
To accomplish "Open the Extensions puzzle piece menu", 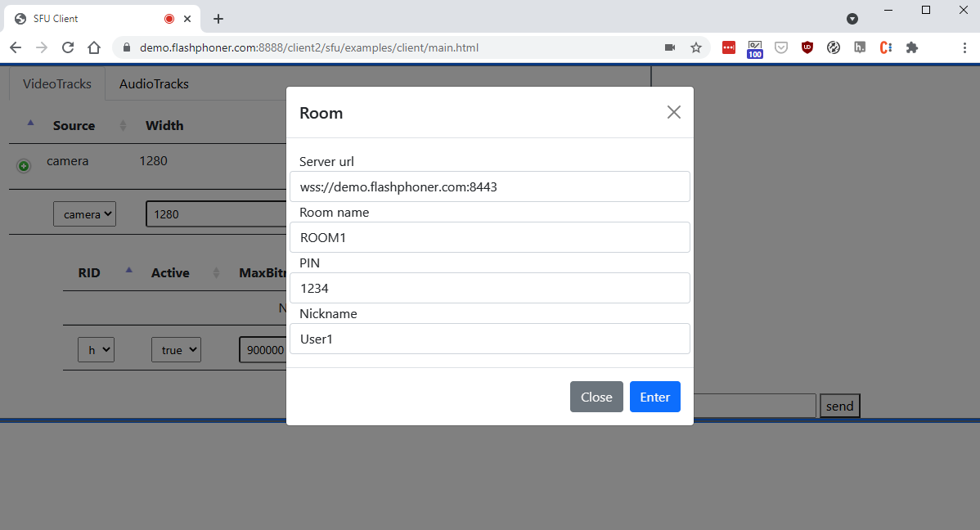I will point(912,48).
